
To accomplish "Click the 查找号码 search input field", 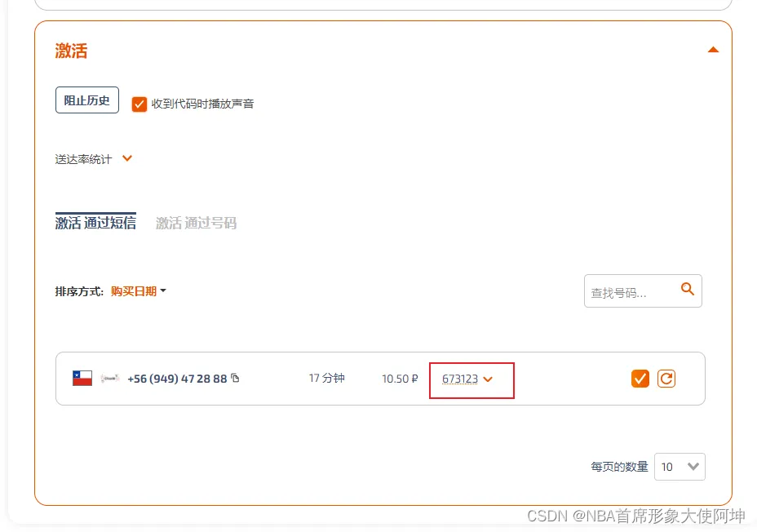I will tap(628, 292).
